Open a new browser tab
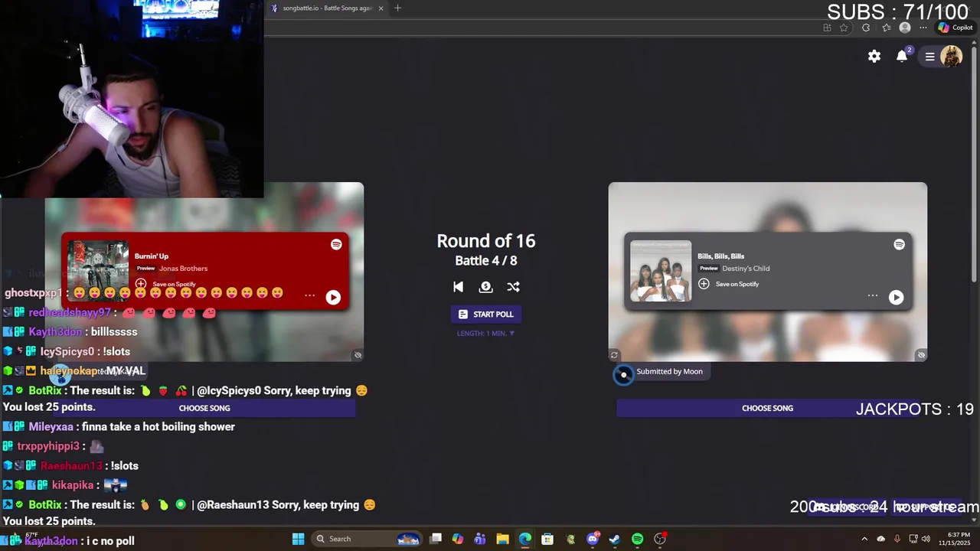The image size is (980, 551). click(397, 8)
